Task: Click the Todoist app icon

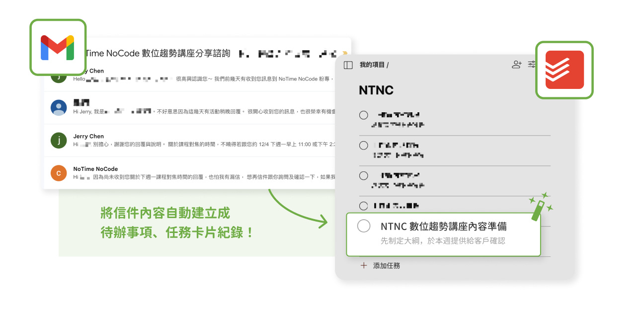Action: [564, 70]
